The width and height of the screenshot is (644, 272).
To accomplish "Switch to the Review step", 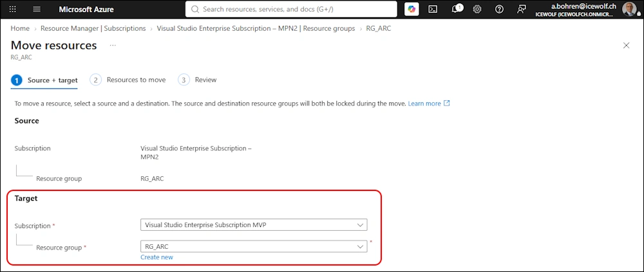I will (198, 80).
